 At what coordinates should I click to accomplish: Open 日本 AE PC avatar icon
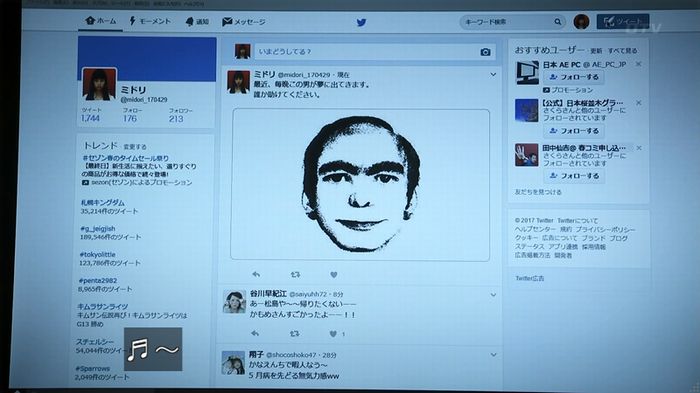(527, 73)
